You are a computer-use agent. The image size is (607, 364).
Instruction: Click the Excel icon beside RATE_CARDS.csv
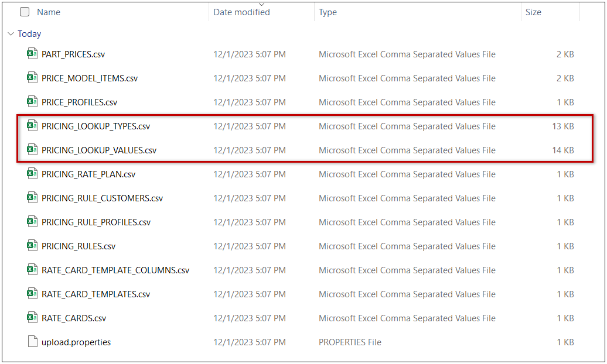pyautogui.click(x=32, y=318)
